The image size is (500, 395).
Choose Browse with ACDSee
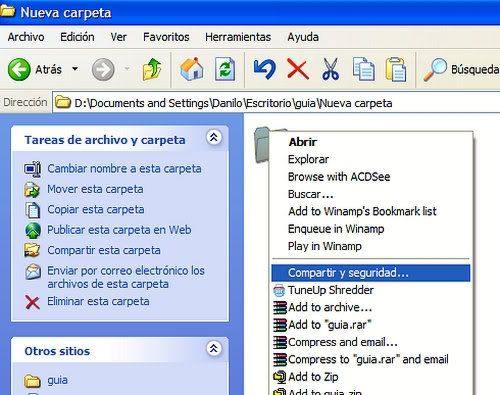tap(371, 177)
